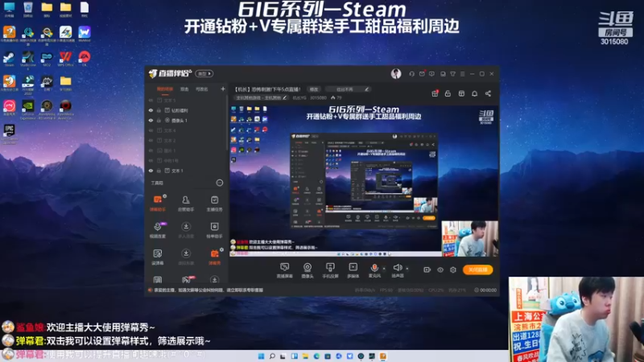Hide the 钻粉福利 source

tap(151, 110)
